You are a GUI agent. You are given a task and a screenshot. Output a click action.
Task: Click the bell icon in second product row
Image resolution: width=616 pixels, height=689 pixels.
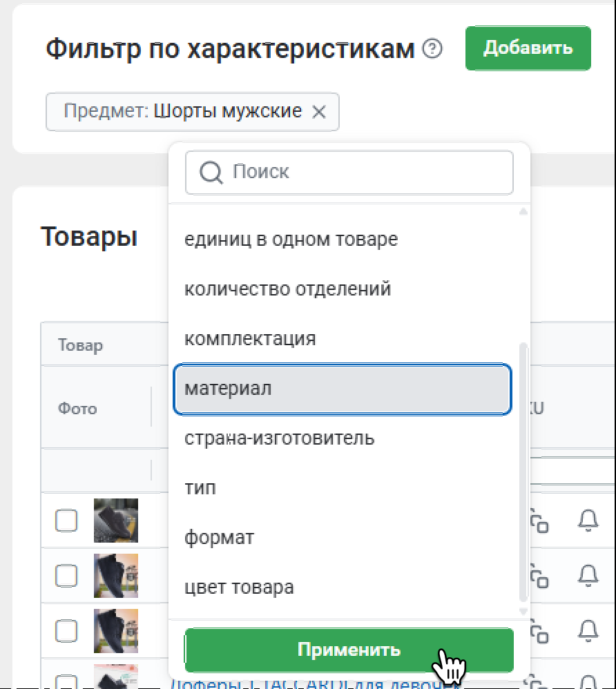click(x=587, y=574)
